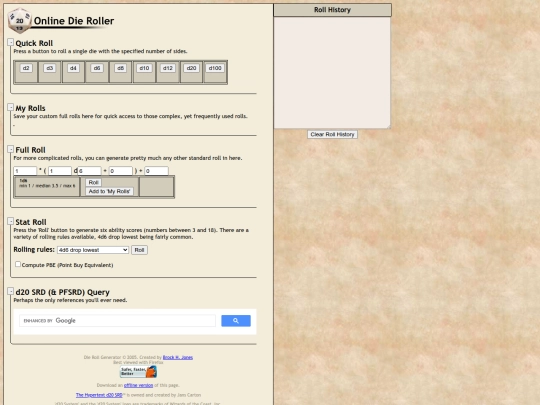Click Roll button next to Rolling rules
Screen dimensions: 540x405
coord(139,250)
